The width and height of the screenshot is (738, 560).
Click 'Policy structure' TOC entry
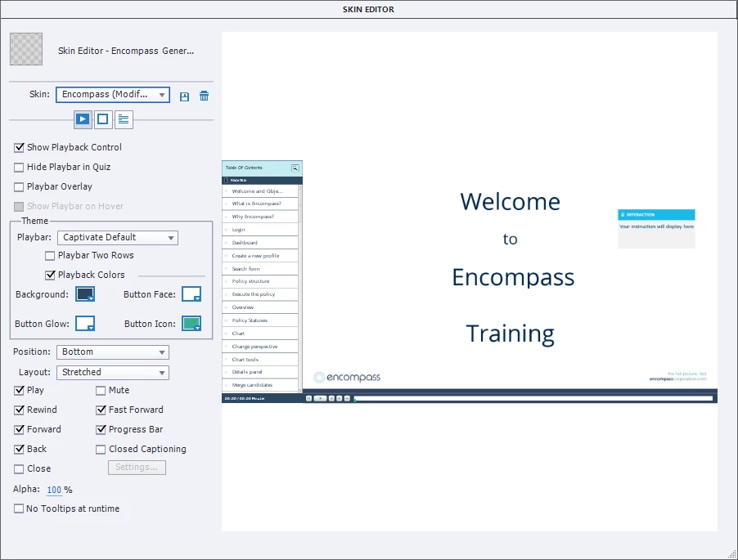260,281
